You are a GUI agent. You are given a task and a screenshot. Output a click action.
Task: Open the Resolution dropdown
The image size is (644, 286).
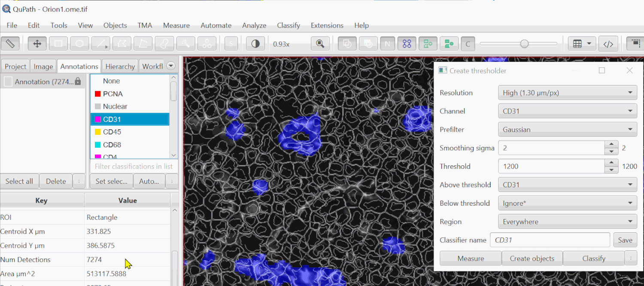click(x=567, y=93)
